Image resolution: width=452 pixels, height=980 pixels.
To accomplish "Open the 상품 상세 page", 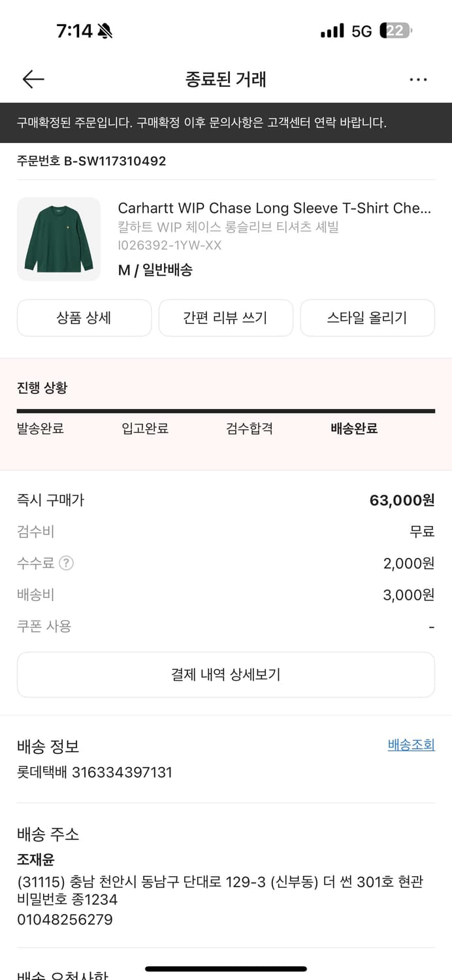I will 84,318.
